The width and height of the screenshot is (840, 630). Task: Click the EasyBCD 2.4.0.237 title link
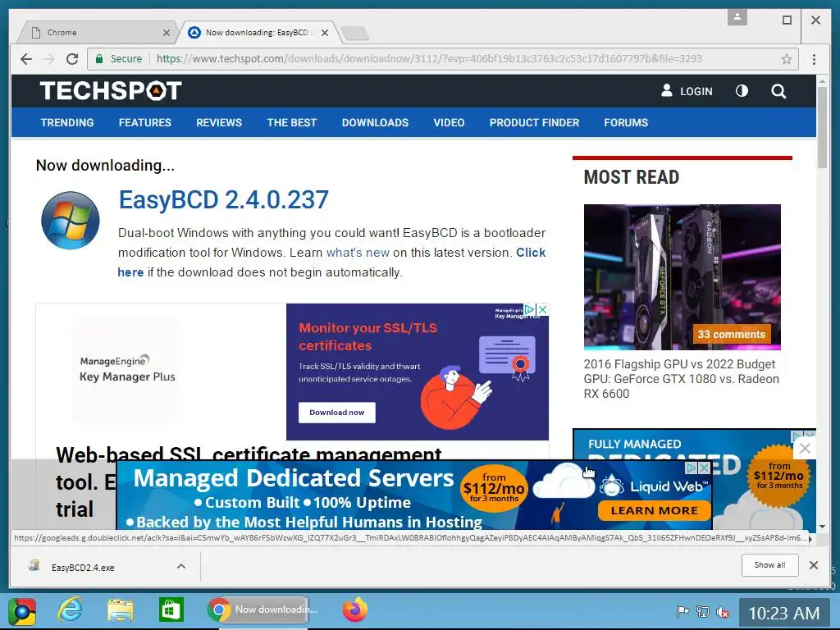(223, 200)
